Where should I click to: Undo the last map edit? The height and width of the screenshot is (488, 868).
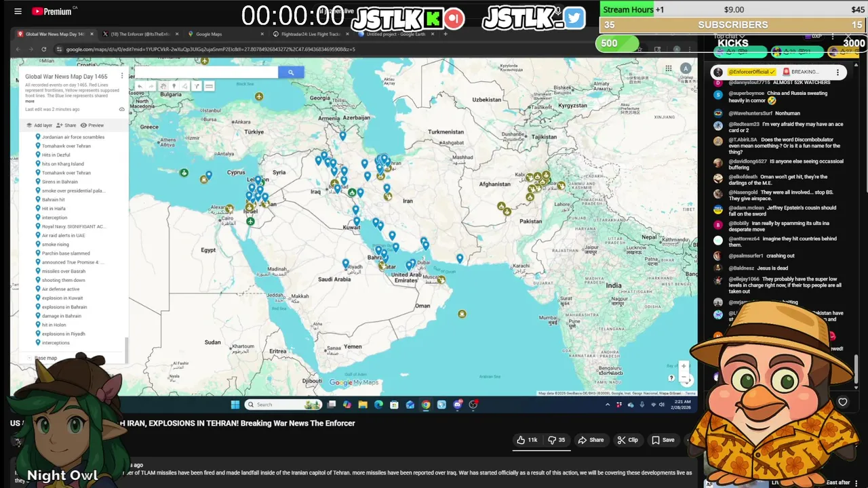(x=140, y=86)
